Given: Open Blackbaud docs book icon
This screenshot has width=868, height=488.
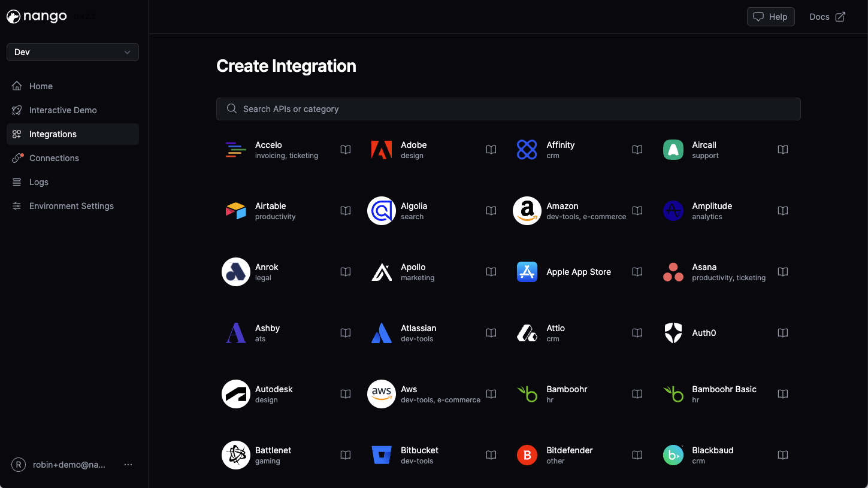Looking at the screenshot, I should point(783,455).
